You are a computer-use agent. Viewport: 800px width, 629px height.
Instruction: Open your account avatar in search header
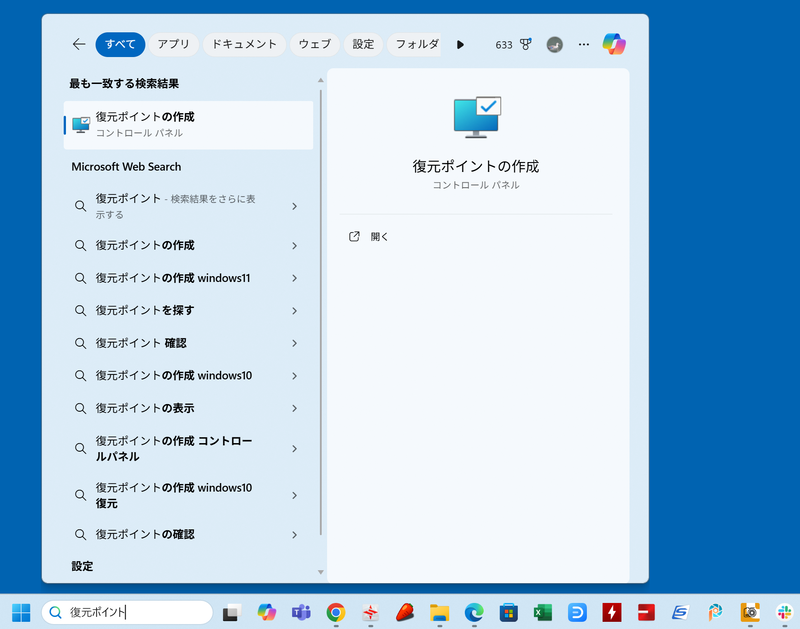coord(555,44)
